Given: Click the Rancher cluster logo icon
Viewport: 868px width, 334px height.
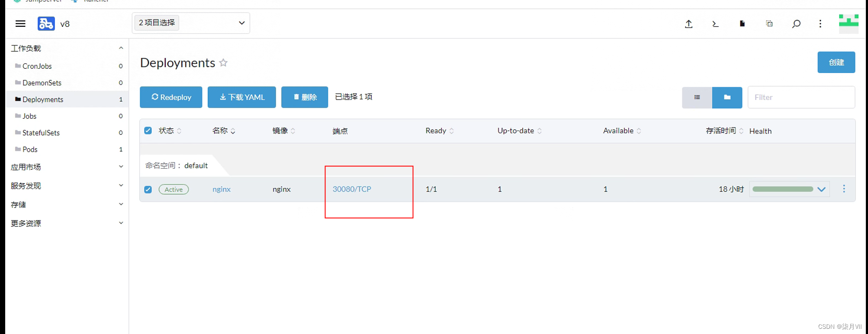Looking at the screenshot, I should coord(46,23).
